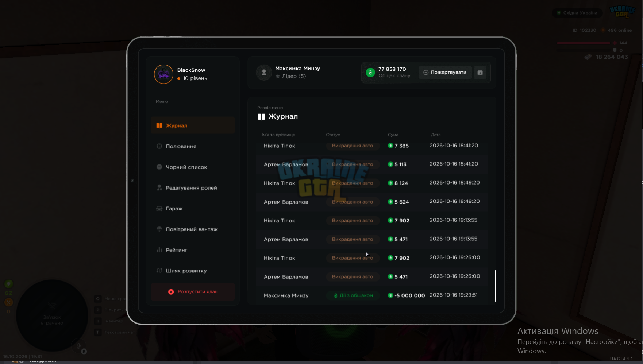
Task: Click the Лідер (5) rank label
Action: point(294,76)
